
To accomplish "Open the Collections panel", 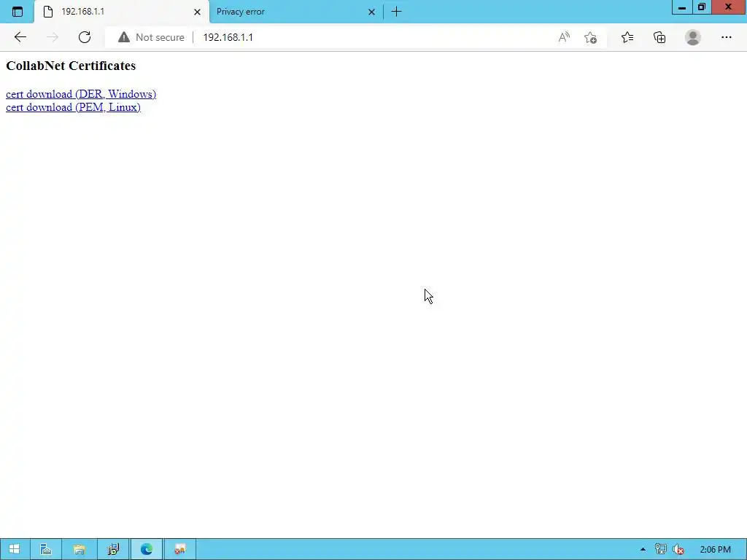I will (x=659, y=37).
